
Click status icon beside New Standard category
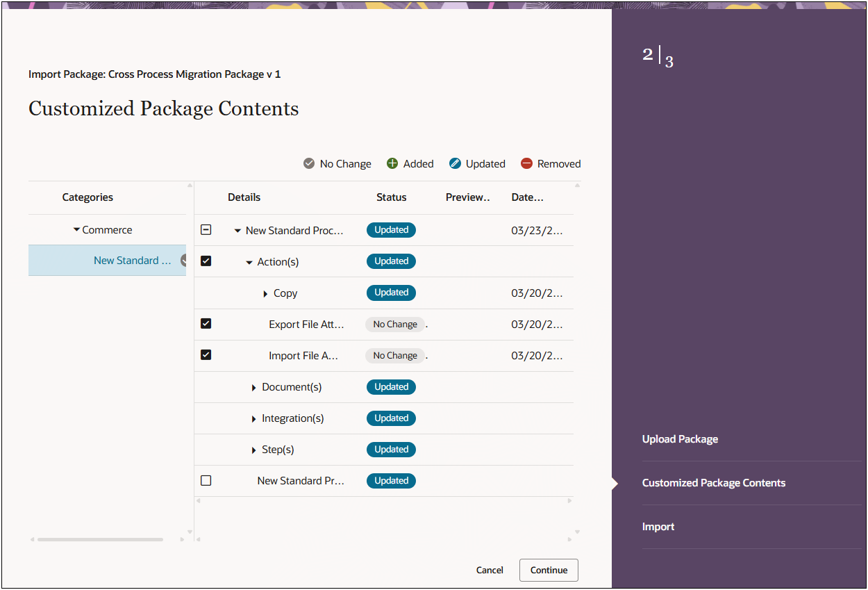pyautogui.click(x=184, y=261)
